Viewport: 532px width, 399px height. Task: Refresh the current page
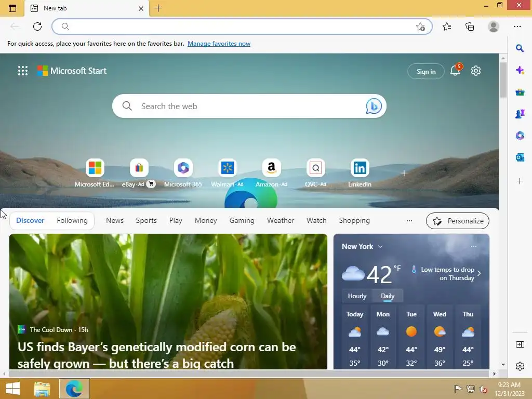click(37, 26)
